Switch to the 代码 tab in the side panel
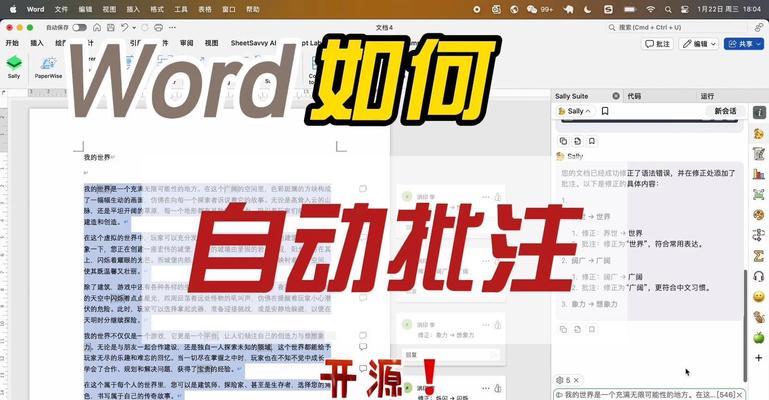 pos(634,96)
